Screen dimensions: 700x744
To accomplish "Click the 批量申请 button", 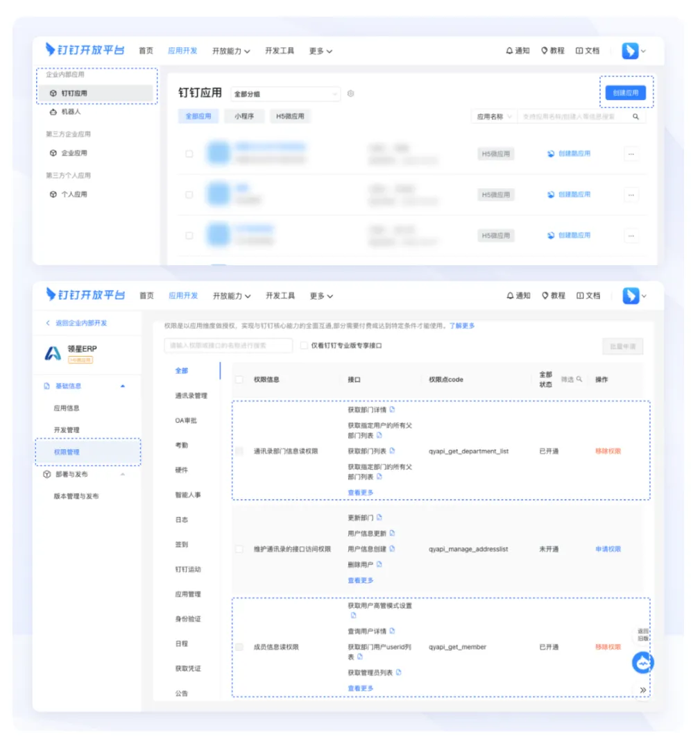I will (x=623, y=346).
